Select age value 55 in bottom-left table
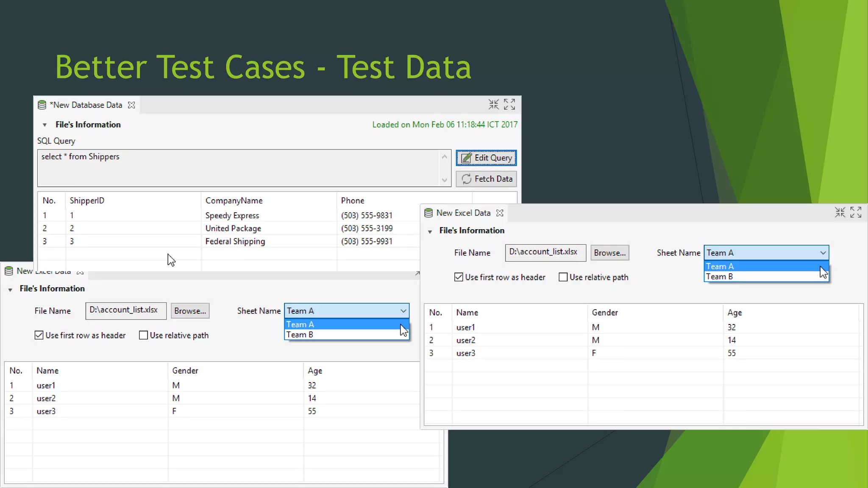 coord(312,411)
